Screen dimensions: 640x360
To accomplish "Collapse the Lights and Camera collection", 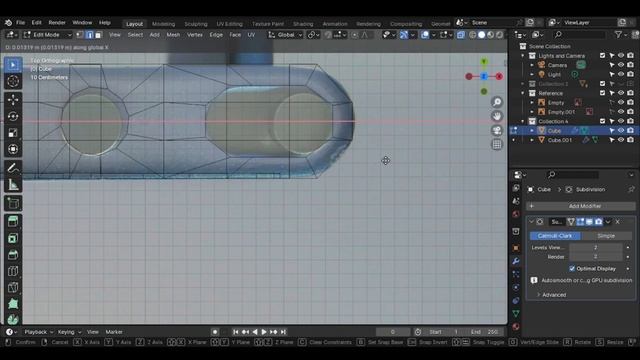I will (523, 56).
